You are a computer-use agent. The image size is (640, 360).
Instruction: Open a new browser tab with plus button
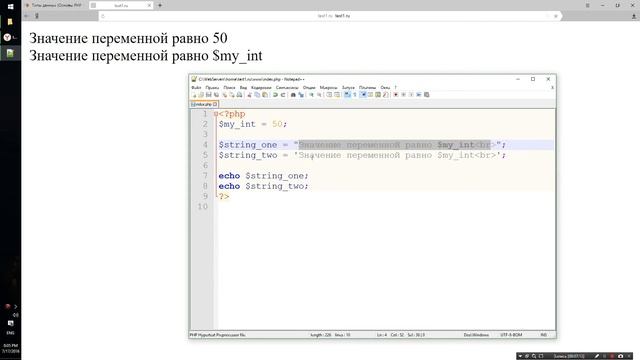[x=160, y=5]
